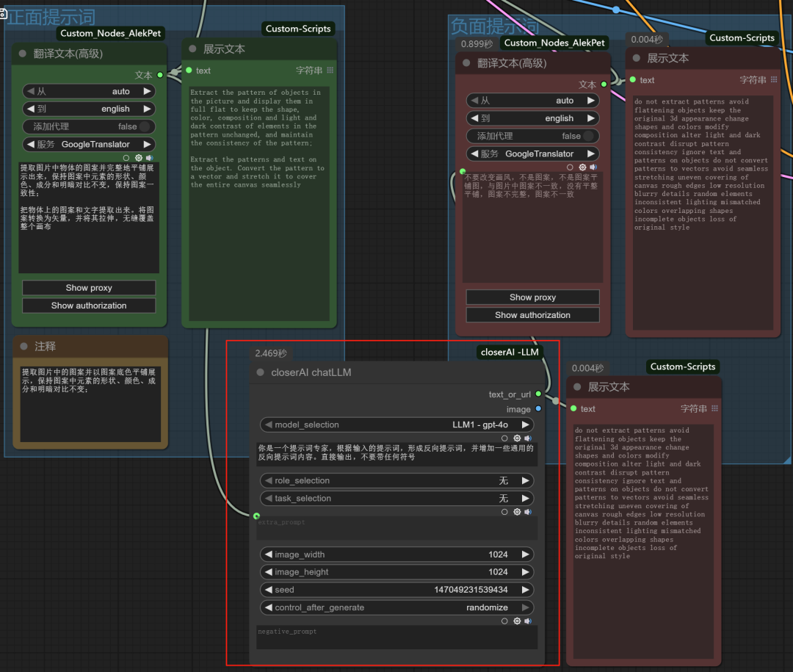
Task: Click grid icon beside 字符串 in green 展示文本
Action: click(330, 71)
